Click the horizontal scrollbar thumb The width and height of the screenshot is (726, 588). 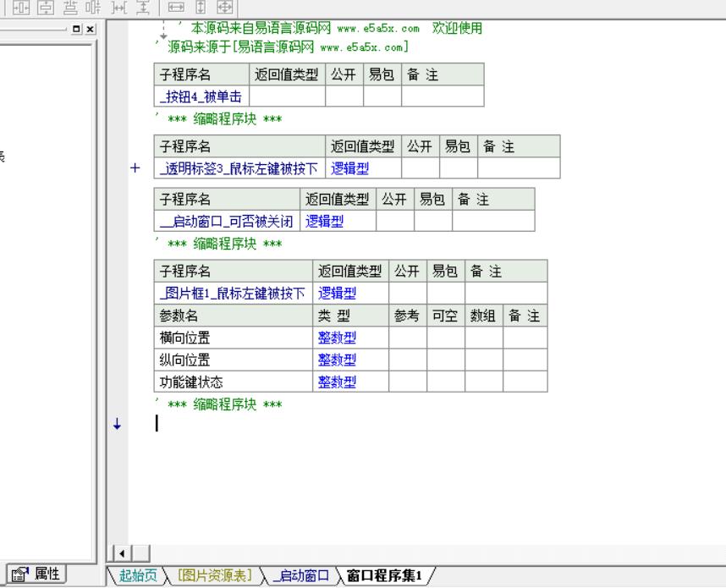(x=141, y=553)
